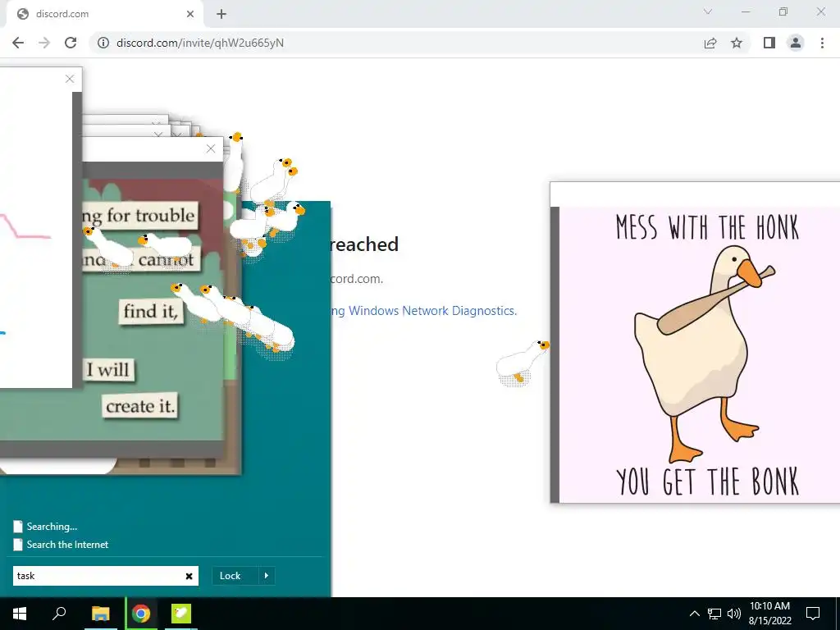
Task: Click the 'find it,' text snippet
Action: click(151, 311)
